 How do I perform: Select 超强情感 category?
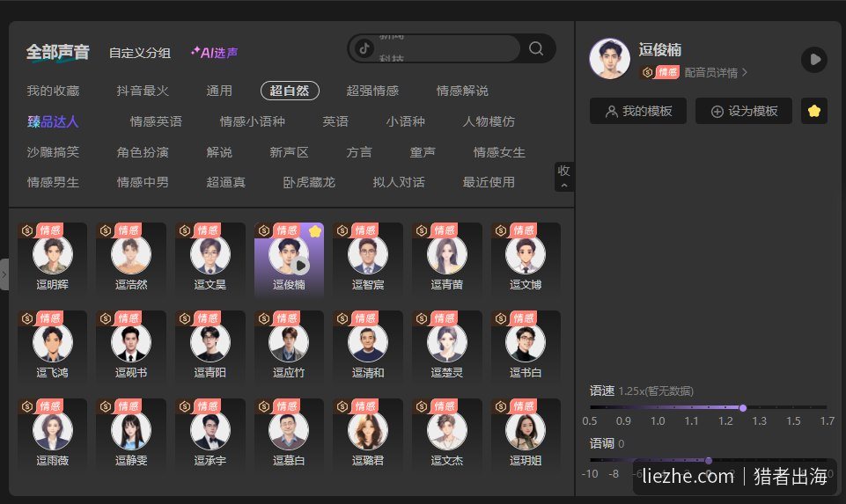[x=372, y=91]
